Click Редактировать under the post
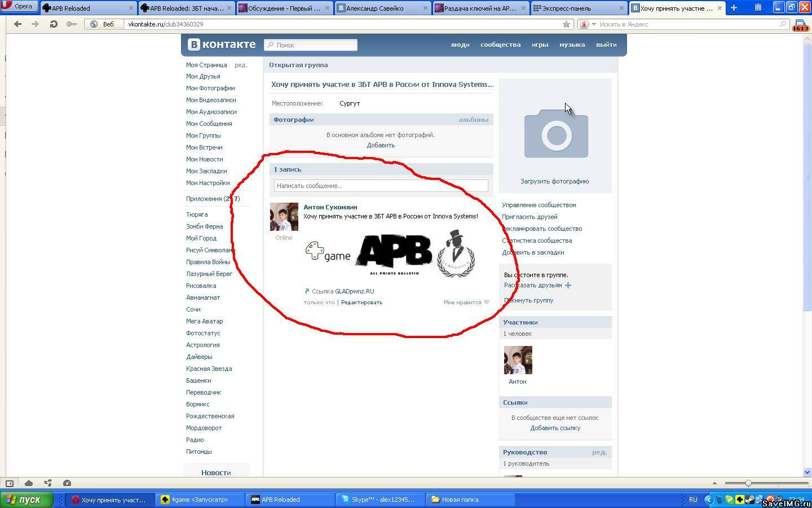The image size is (812, 508). click(361, 303)
